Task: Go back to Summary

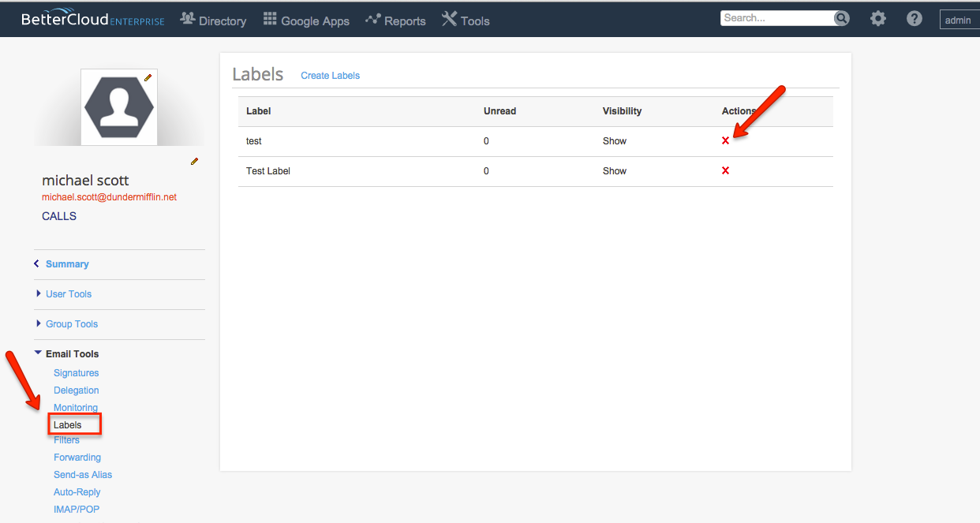Action: click(x=67, y=264)
